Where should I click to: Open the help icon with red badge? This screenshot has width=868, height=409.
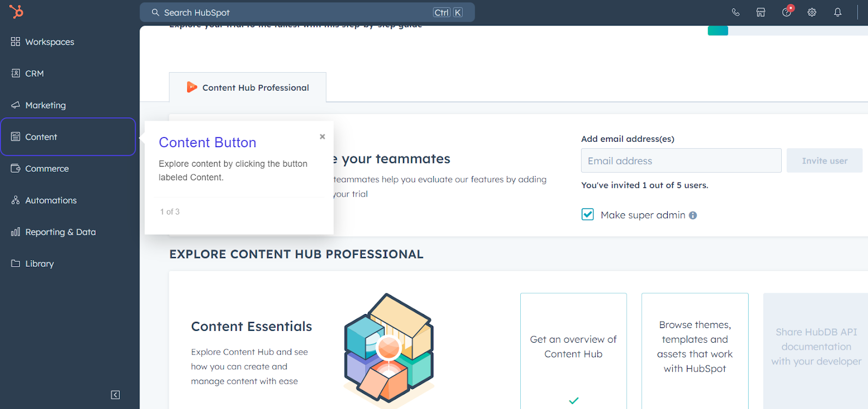click(x=787, y=12)
